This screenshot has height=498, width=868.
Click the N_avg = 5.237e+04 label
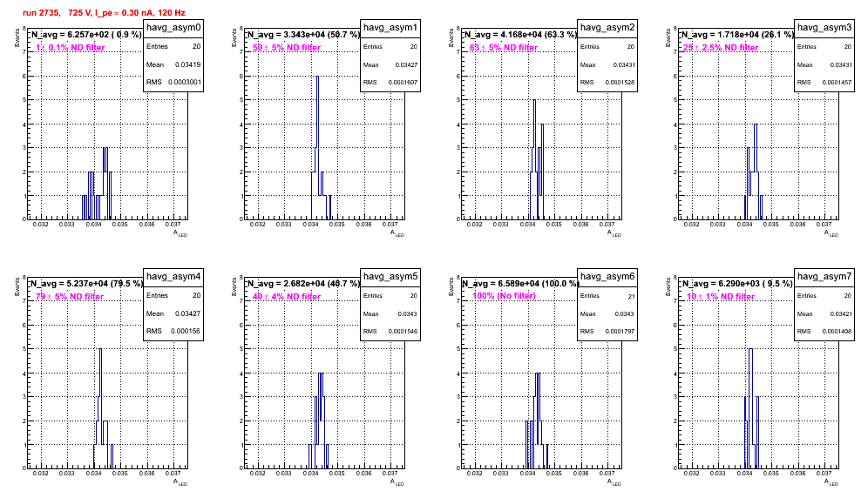pyautogui.click(x=85, y=283)
